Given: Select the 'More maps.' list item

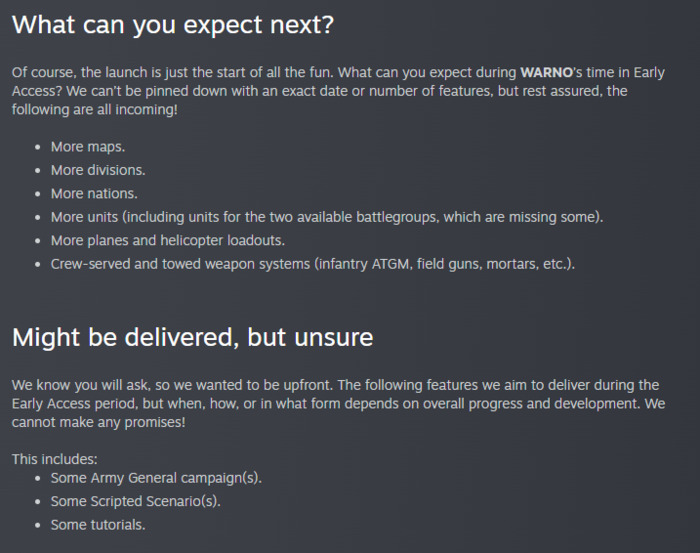Looking at the screenshot, I should [x=88, y=147].
